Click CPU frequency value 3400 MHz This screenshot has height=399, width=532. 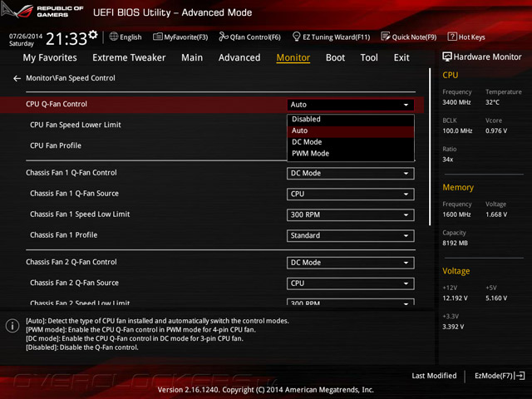(x=456, y=102)
